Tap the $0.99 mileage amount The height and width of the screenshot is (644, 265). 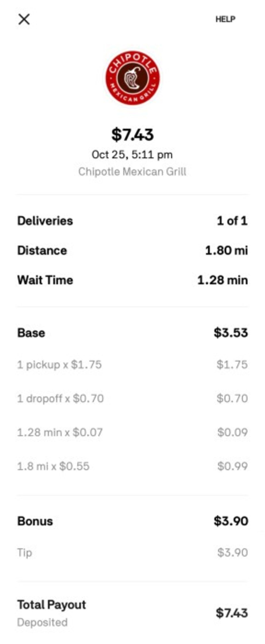coord(233,466)
